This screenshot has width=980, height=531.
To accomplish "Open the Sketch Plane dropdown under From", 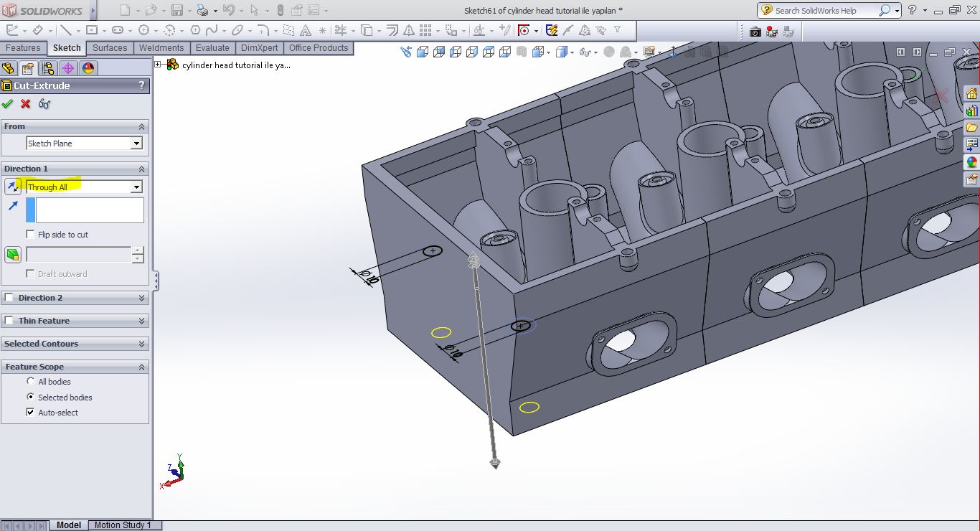I will click(x=136, y=144).
